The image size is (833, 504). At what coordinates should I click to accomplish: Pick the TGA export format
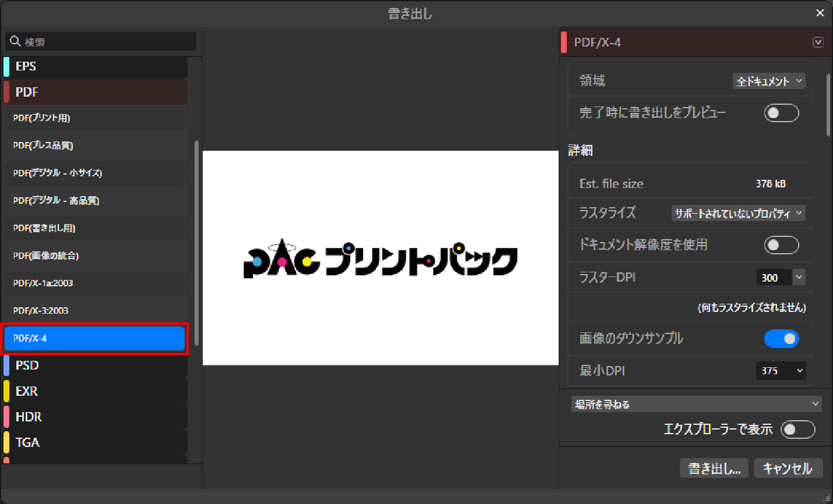96,442
